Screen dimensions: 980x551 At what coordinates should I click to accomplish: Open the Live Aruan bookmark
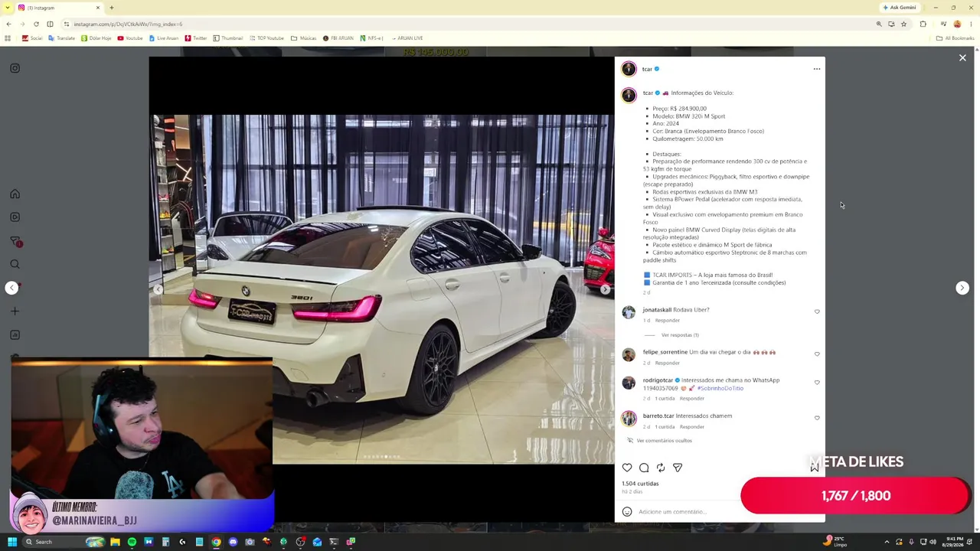click(164, 38)
